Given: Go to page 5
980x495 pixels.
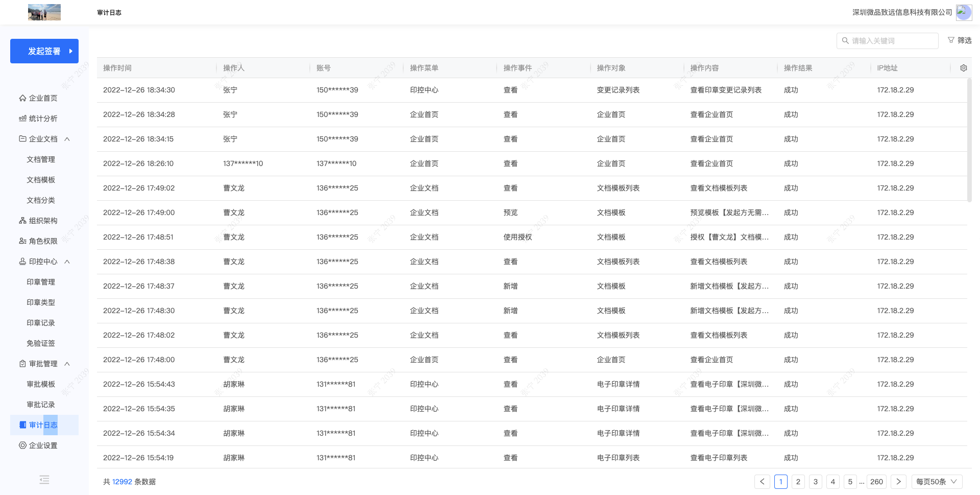Looking at the screenshot, I should click(x=850, y=482).
